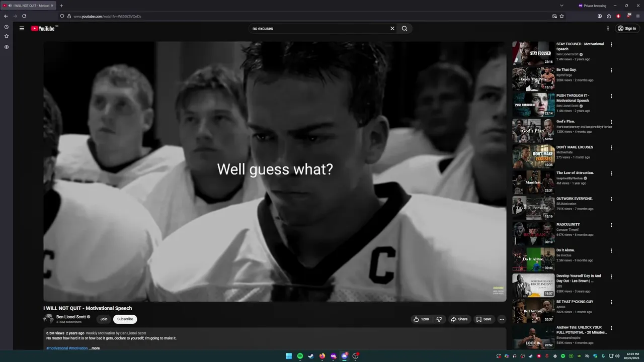
Task: Go to the YouTube home logo
Action: (43, 29)
